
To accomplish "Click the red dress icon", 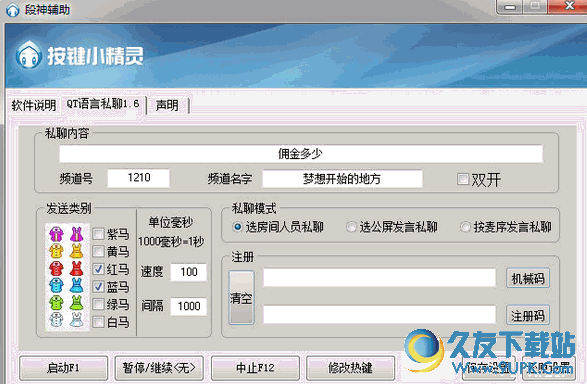I will point(76,269).
